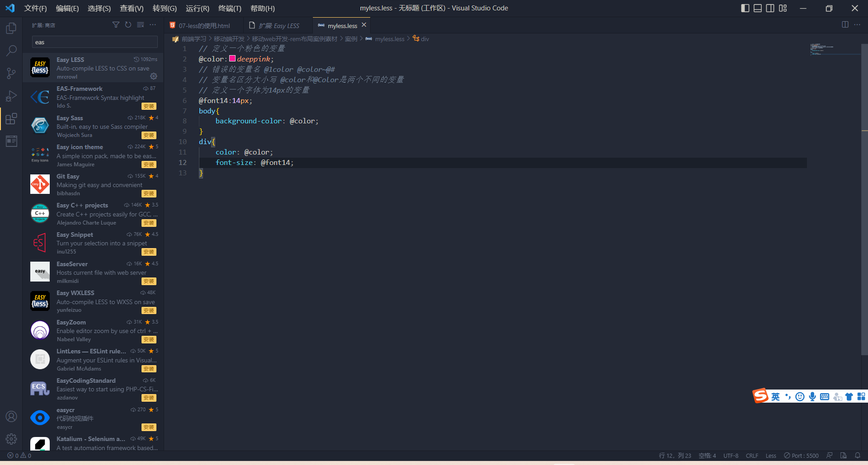Open the Search view
This screenshot has height=465, width=868.
(x=11, y=50)
